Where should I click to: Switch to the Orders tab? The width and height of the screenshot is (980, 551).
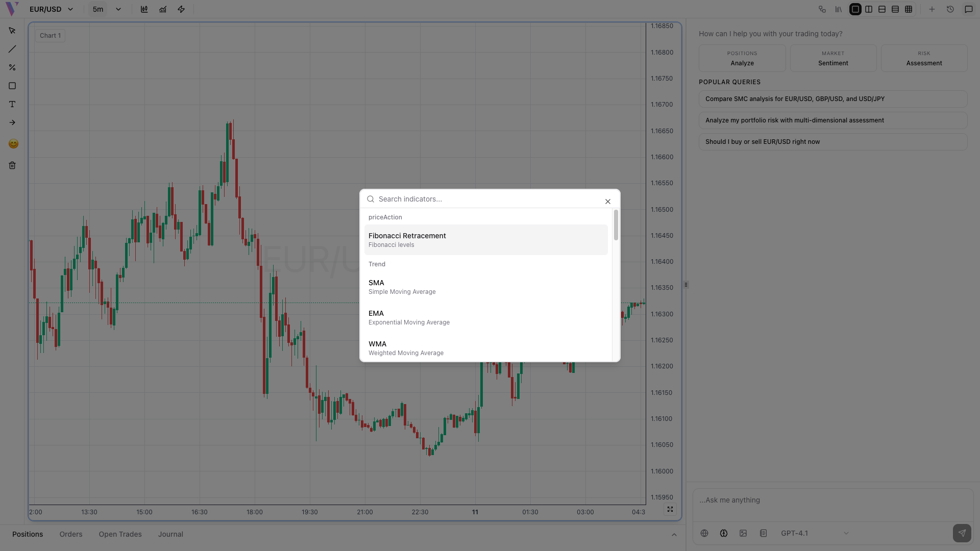point(70,534)
